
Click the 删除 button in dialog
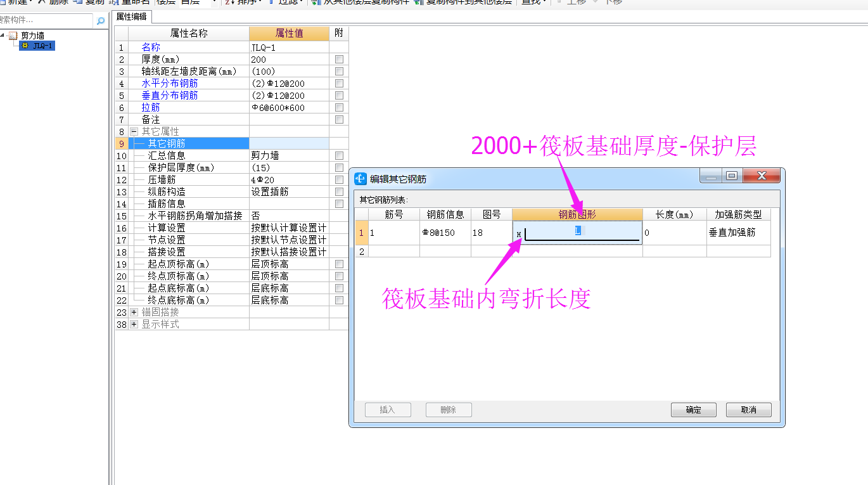pyautogui.click(x=449, y=410)
